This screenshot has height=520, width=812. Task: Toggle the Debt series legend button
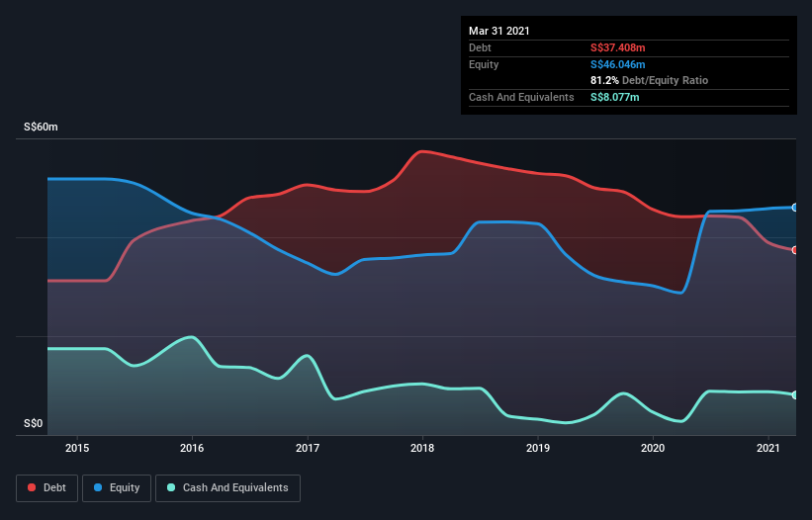click(47, 488)
